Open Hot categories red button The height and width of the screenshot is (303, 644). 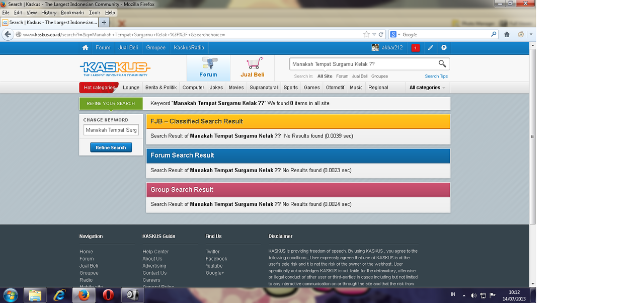[99, 88]
